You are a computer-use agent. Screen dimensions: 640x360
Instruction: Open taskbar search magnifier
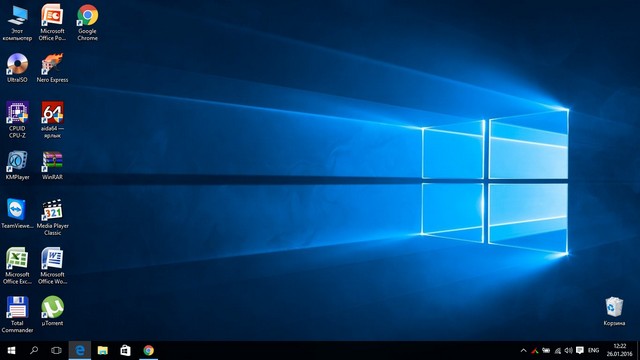(x=34, y=350)
